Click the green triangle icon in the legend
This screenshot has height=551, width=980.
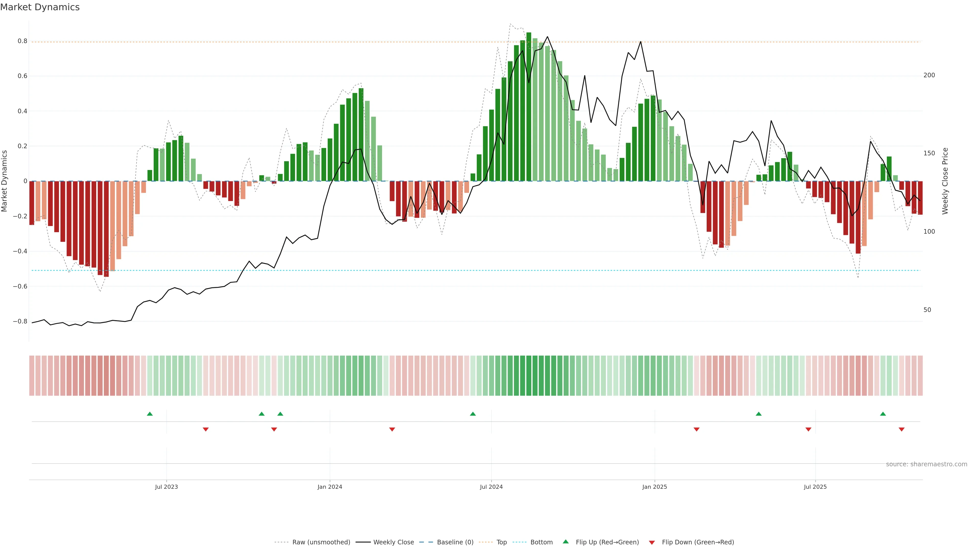click(566, 542)
